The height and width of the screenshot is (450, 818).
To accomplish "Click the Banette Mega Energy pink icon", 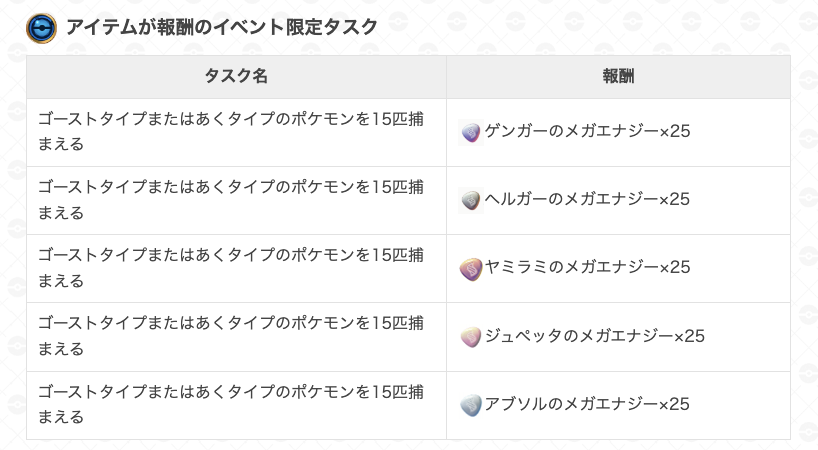I will click(x=471, y=336).
